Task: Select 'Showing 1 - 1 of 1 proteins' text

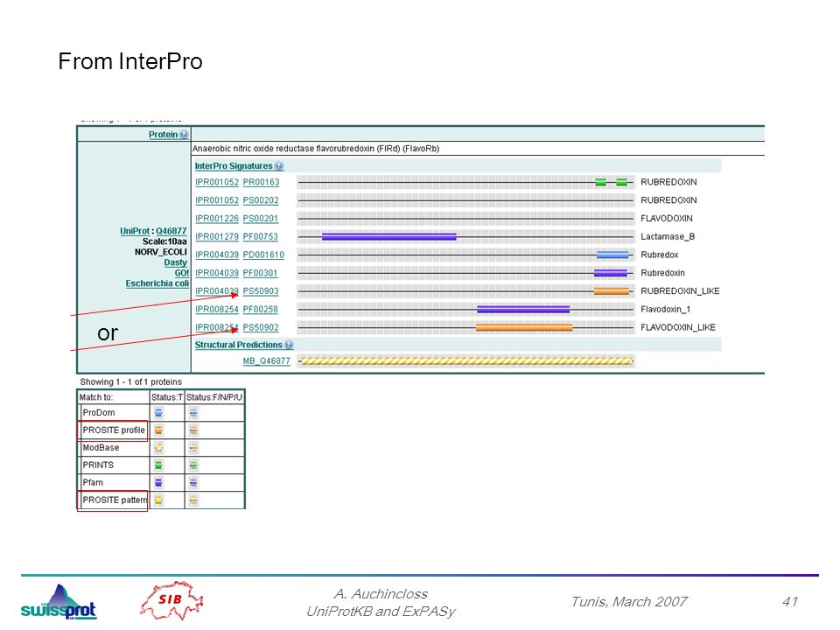Action: pyautogui.click(x=130, y=382)
